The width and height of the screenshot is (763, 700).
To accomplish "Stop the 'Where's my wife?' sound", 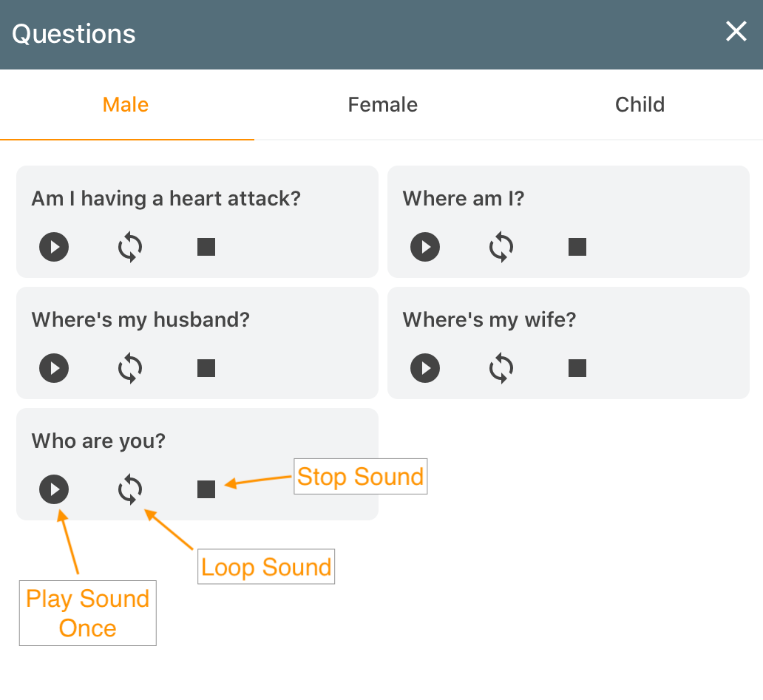I will tap(577, 368).
